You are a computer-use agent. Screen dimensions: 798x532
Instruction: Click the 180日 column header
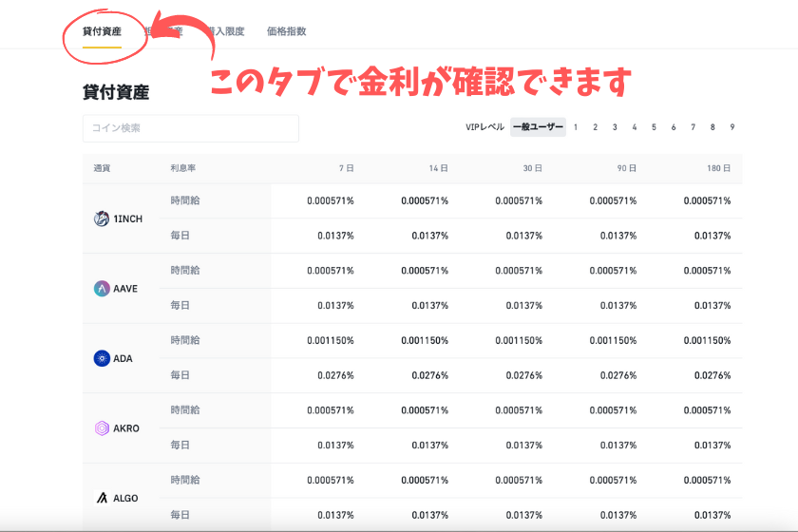(718, 168)
